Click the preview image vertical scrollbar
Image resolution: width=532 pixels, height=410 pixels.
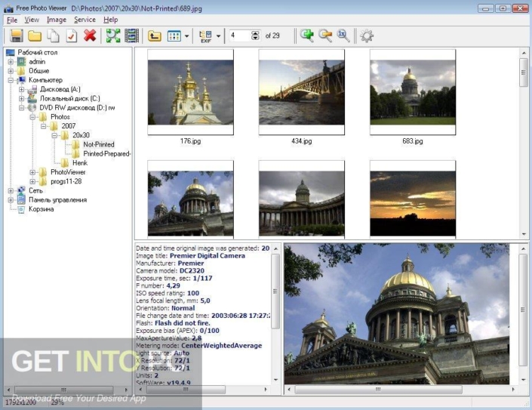pyautogui.click(x=523, y=310)
